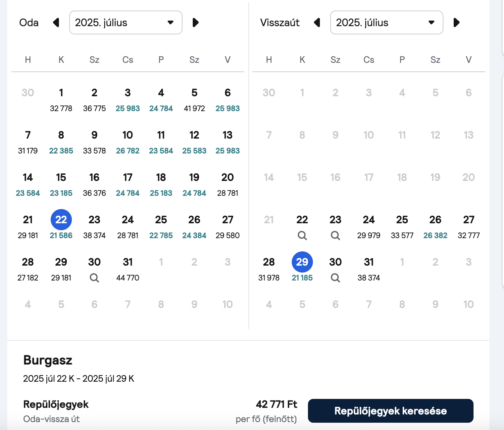
Task: Click Repülőjegyek keresése button
Action: 391,411
